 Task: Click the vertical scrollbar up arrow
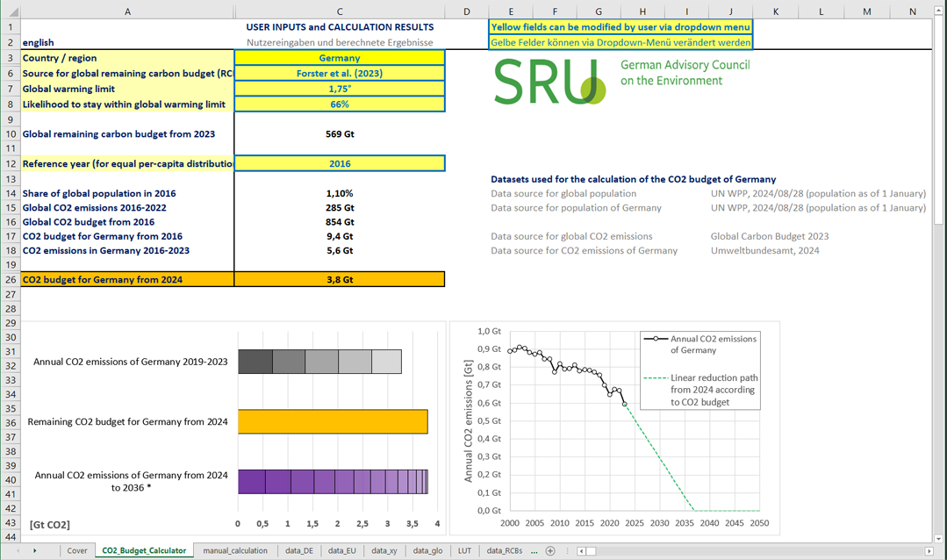[x=938, y=11]
